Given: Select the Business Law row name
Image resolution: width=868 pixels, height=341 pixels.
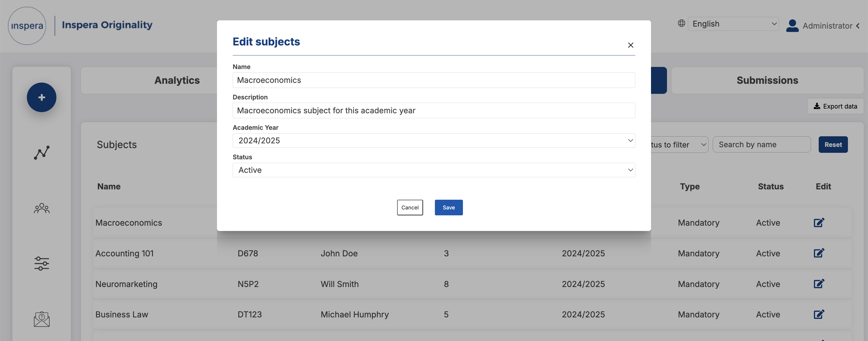Looking at the screenshot, I should tap(122, 314).
